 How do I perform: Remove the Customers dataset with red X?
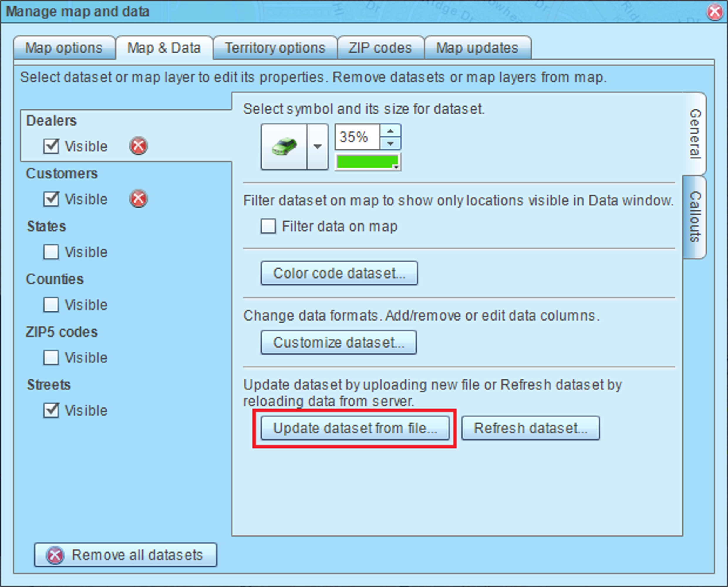pos(138,199)
